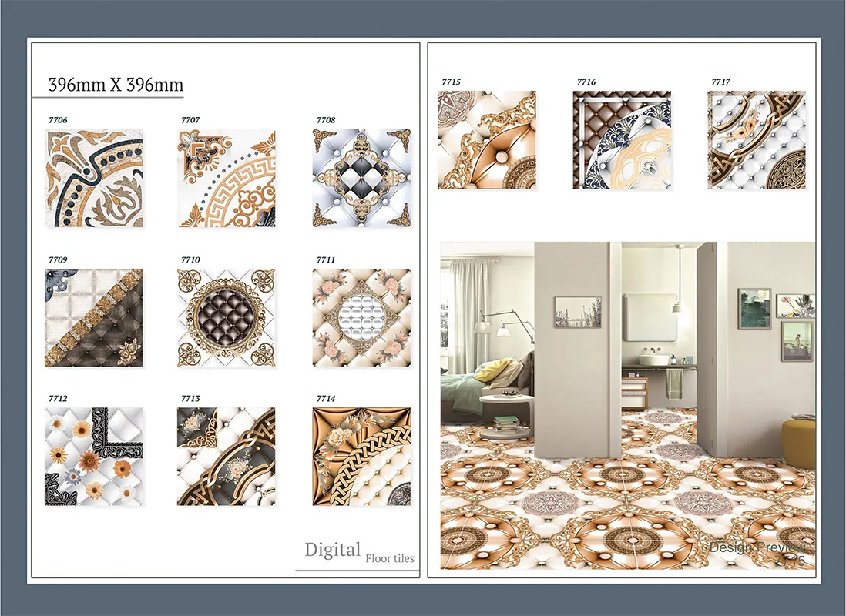Open the room design preview image
The image size is (846, 616).
pyautogui.click(x=627, y=406)
